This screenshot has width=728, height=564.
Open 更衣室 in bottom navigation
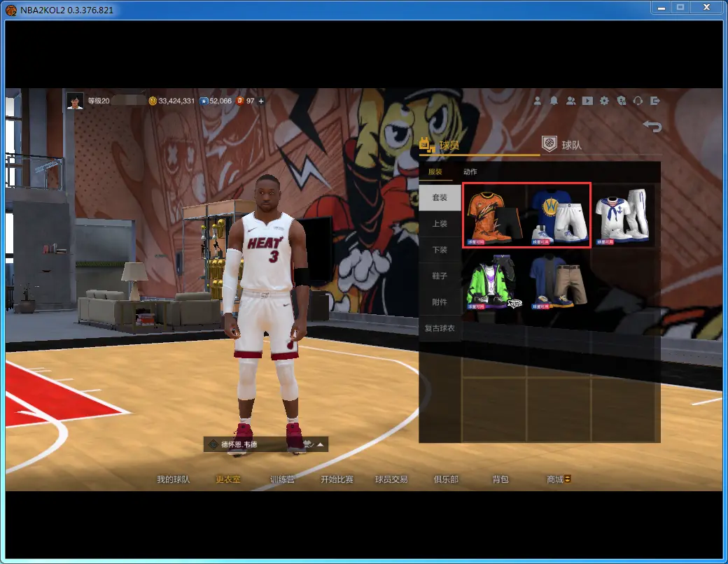pos(228,479)
